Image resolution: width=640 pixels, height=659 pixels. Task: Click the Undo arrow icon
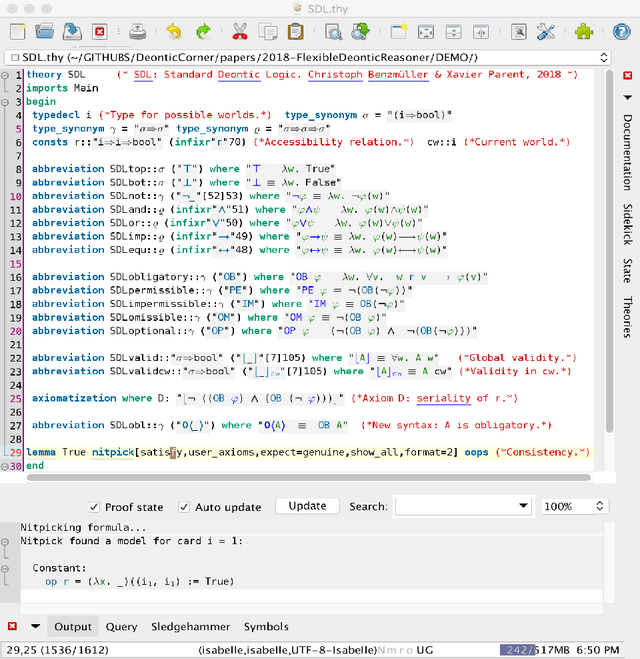[175, 32]
